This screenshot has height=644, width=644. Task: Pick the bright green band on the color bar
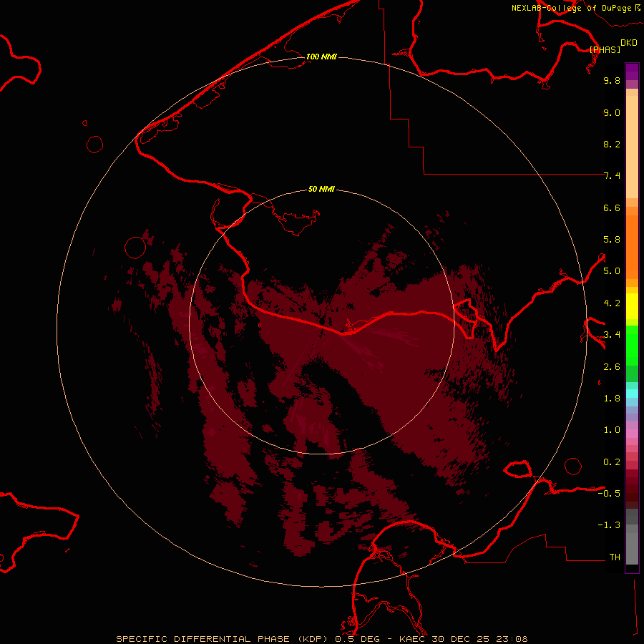(x=632, y=345)
